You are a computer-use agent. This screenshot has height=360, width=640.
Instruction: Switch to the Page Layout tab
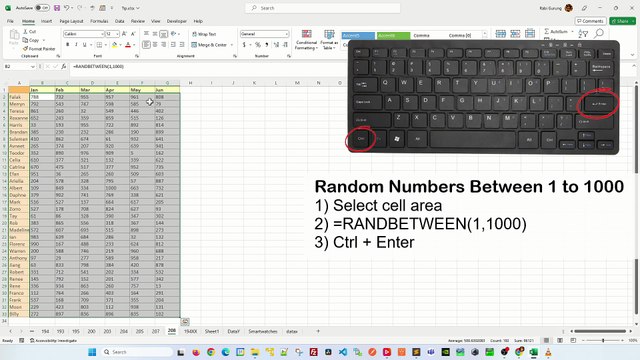pos(71,21)
